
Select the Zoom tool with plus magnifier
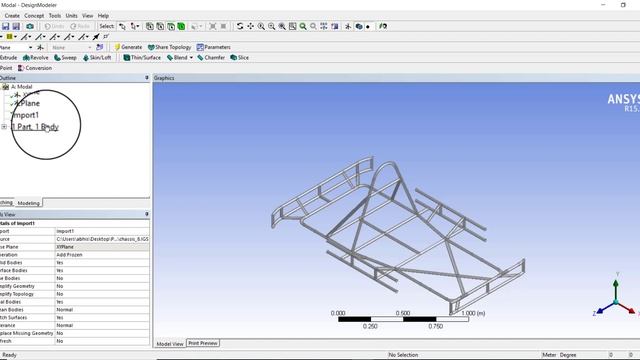(x=261, y=26)
